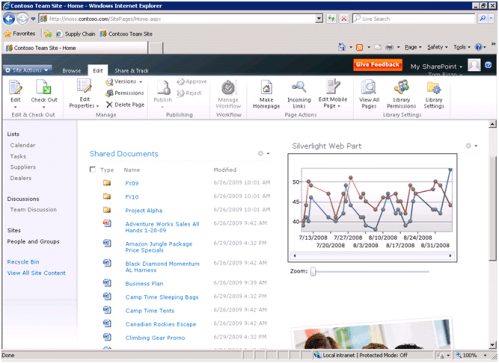Click the chart scroll right arrow
This screenshot has width=499, height=363.
[x=450, y=256]
